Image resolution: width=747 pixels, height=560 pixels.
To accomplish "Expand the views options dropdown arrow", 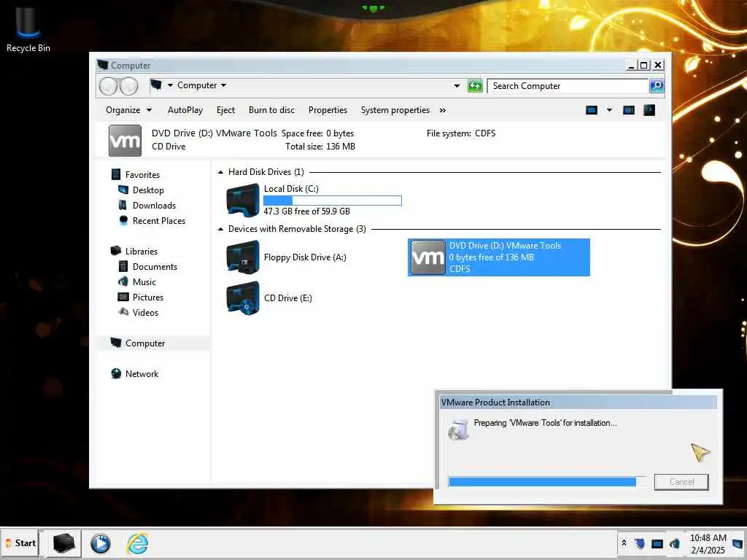I will pyautogui.click(x=609, y=110).
